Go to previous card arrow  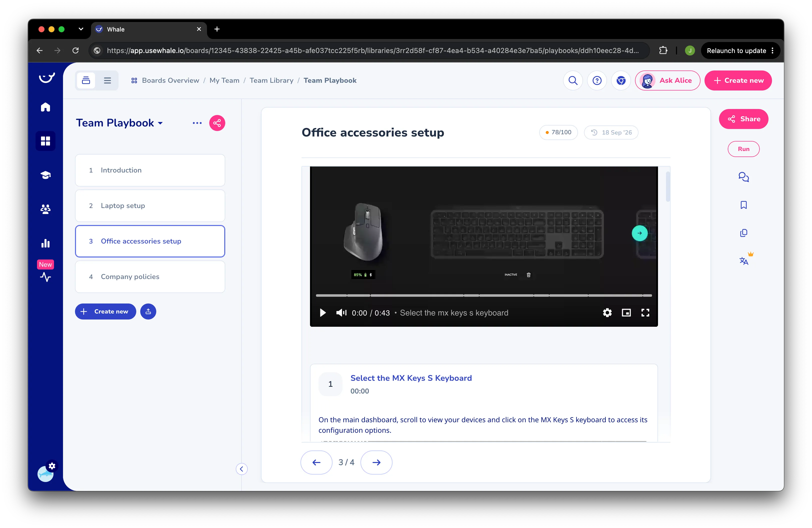coord(316,462)
